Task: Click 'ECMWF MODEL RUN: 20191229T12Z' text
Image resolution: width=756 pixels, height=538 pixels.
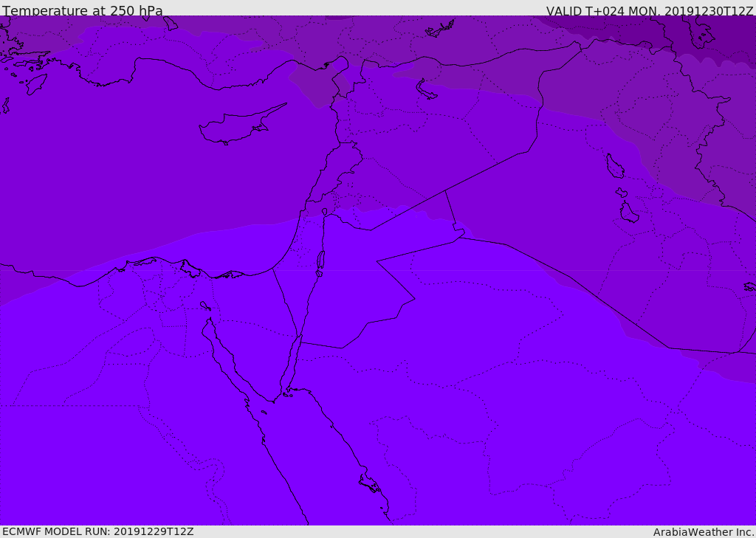Action: click(98, 531)
